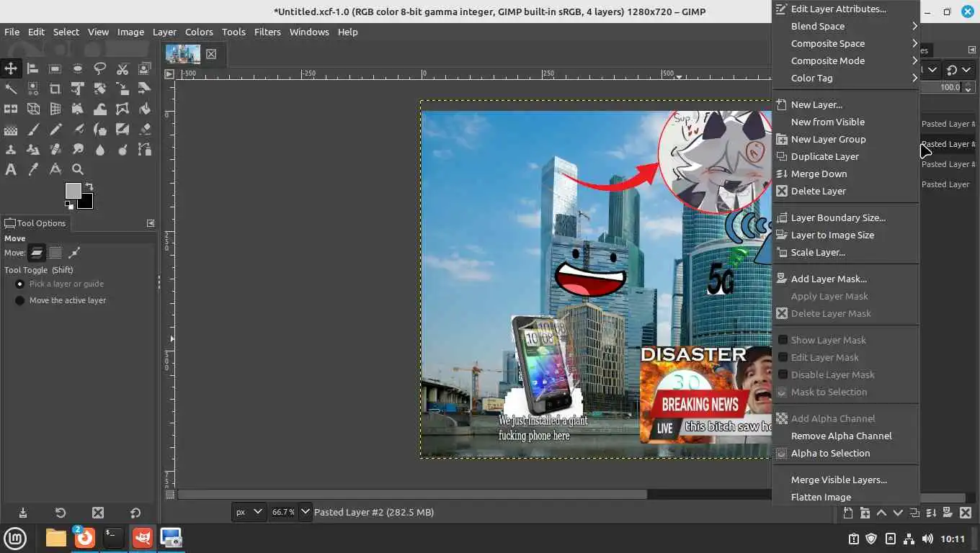This screenshot has width=980, height=553.
Task: Open the Filters menu
Action: 267,32
